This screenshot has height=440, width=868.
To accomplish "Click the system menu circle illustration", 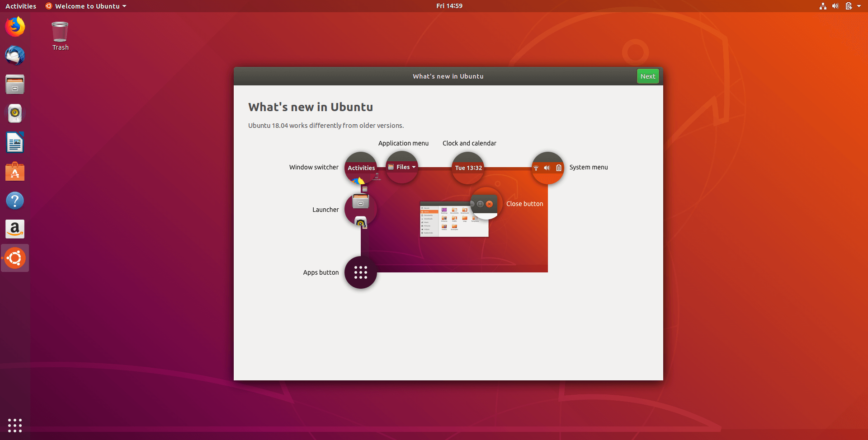I will tap(547, 168).
